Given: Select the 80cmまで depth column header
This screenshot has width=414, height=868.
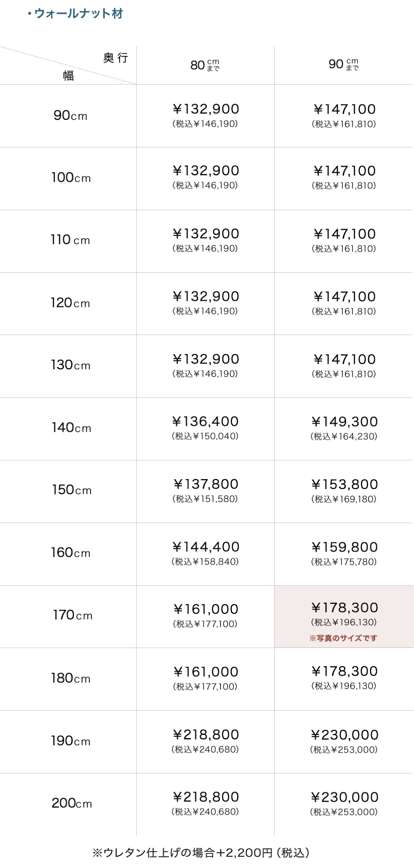Looking at the screenshot, I should [x=205, y=65].
